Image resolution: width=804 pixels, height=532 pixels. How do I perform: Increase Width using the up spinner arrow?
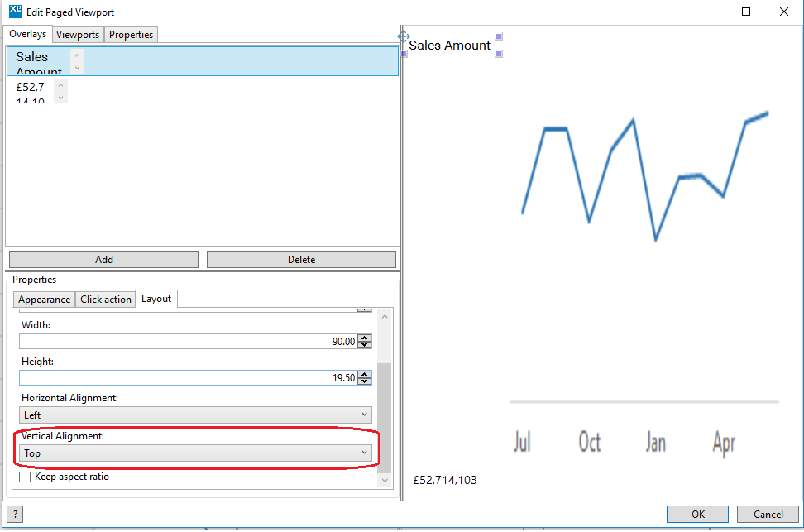[365, 338]
